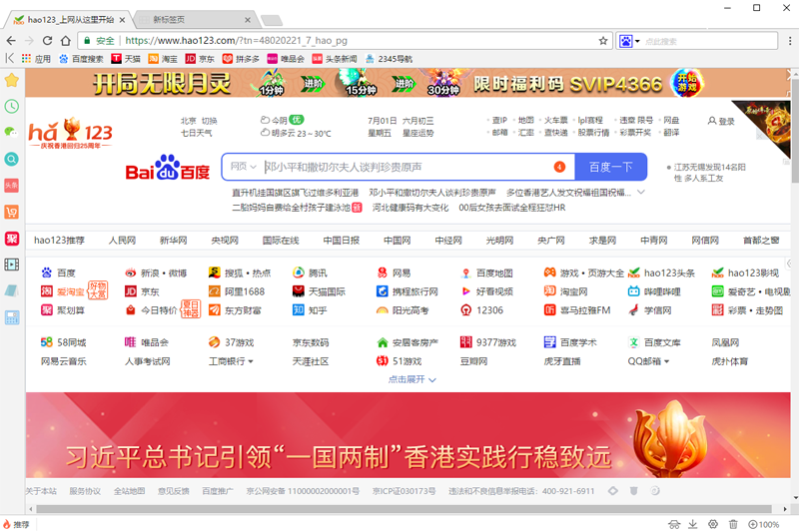This screenshot has width=799, height=532.
Task: Open new tab button
Action: [x=272, y=20]
